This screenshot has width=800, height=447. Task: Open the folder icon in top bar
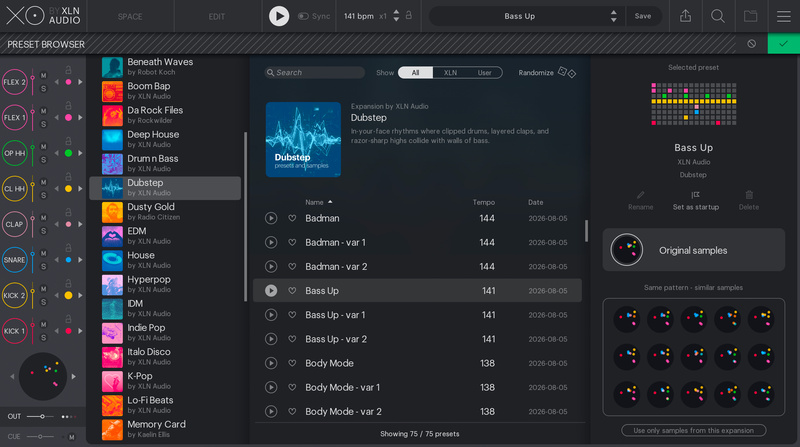[x=751, y=16]
